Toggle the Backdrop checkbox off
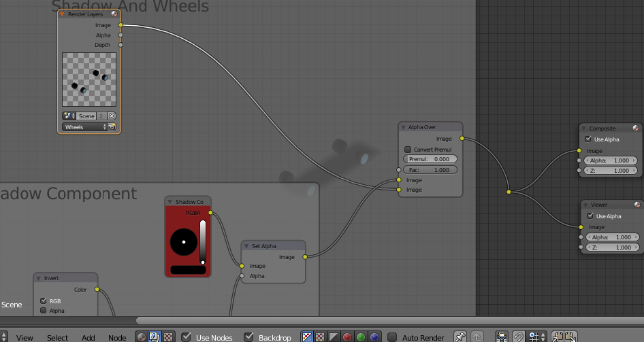 [x=249, y=337]
